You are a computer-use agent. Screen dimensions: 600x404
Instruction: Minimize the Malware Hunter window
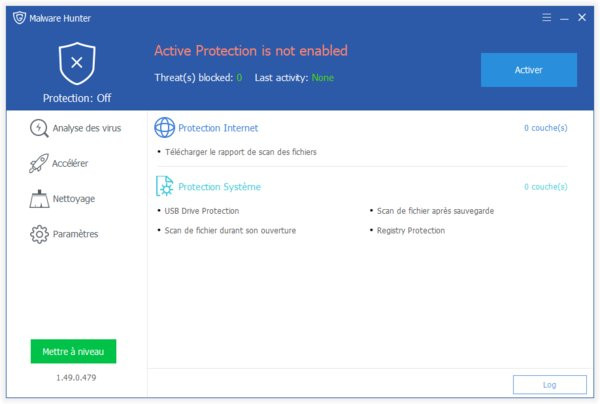564,18
